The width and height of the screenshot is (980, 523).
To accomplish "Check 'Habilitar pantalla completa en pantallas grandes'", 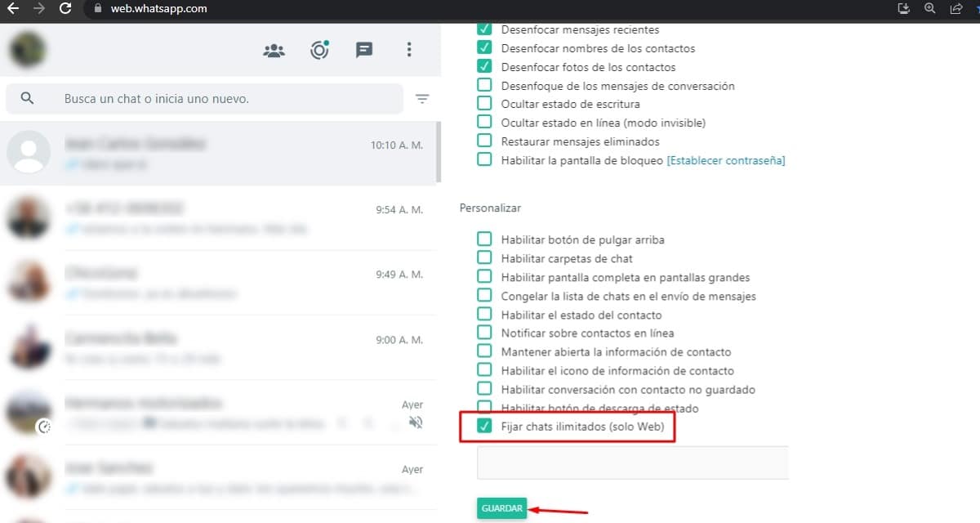I will 484,277.
